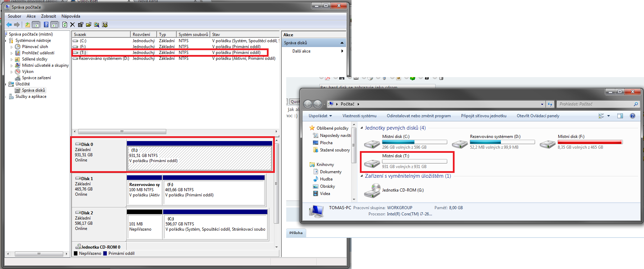Click the Systém souborů column header

[x=193, y=35]
